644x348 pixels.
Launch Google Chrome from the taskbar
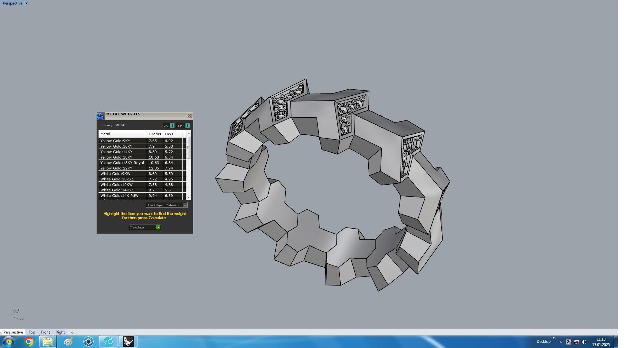(x=29, y=342)
